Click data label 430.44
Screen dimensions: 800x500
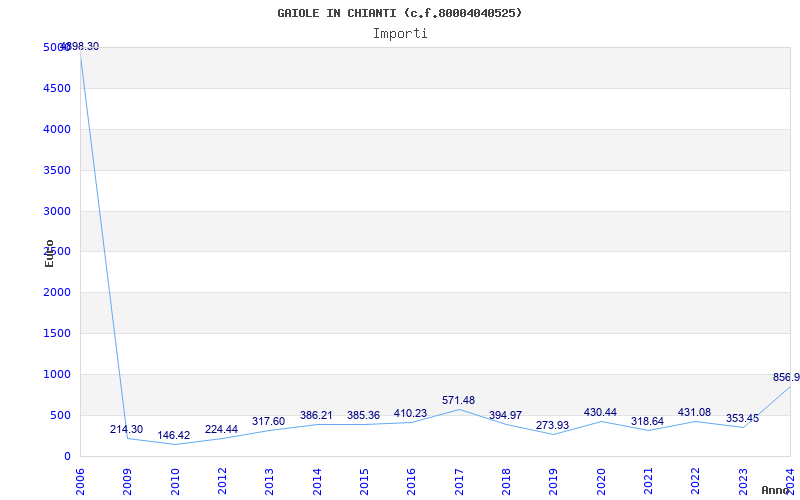(600, 412)
